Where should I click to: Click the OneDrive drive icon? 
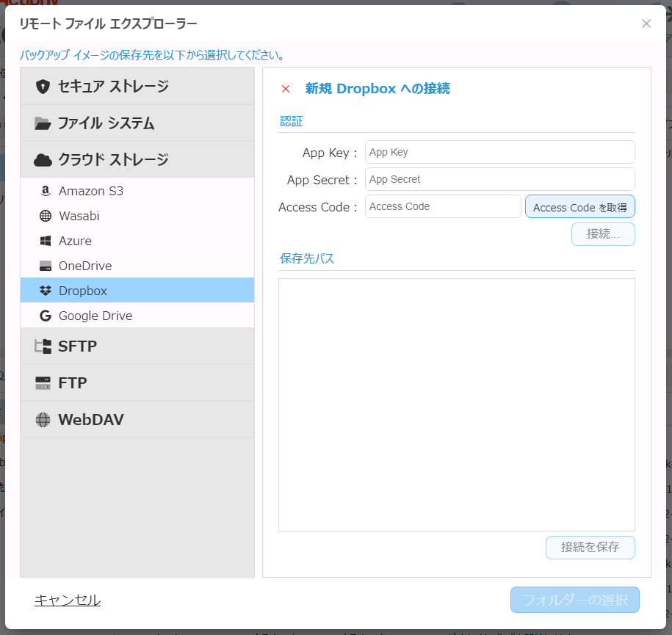[45, 266]
